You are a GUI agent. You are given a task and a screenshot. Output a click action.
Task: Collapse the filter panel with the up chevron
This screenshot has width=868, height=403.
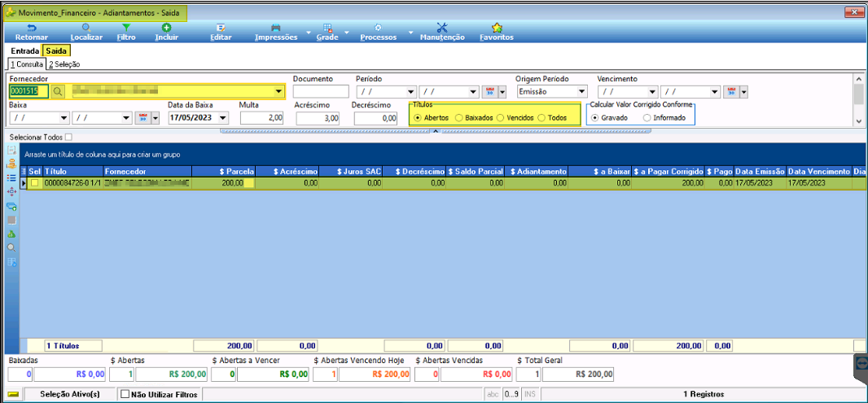click(435, 131)
